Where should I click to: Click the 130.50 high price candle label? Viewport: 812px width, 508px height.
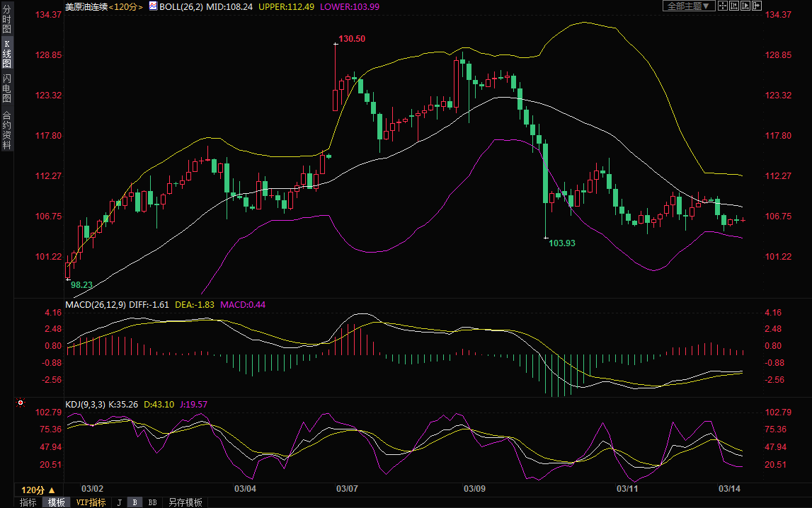[352, 39]
